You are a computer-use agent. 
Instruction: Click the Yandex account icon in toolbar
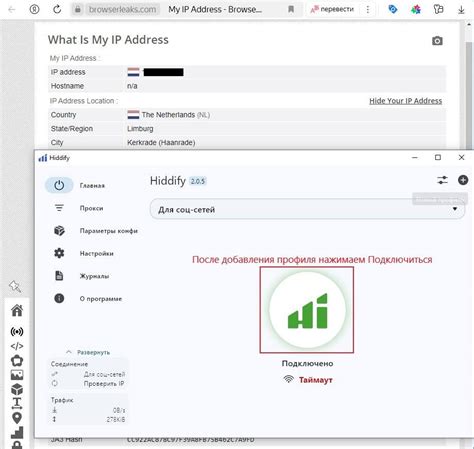34,9
